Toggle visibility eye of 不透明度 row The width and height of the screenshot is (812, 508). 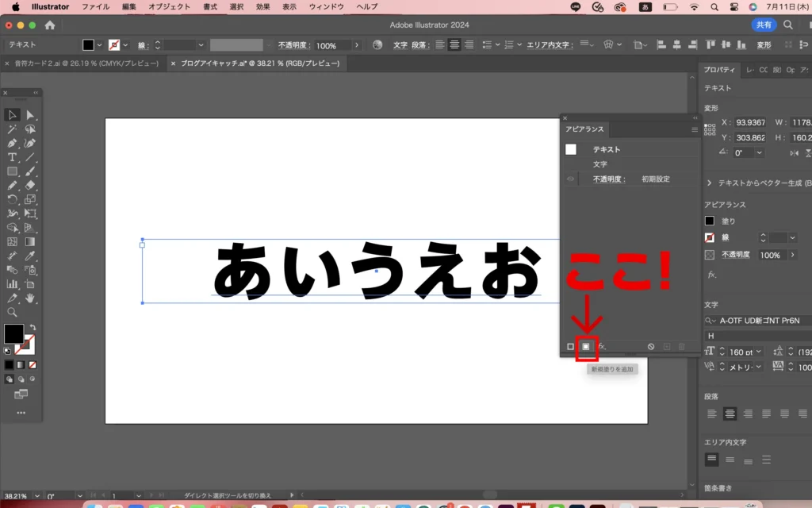570,179
